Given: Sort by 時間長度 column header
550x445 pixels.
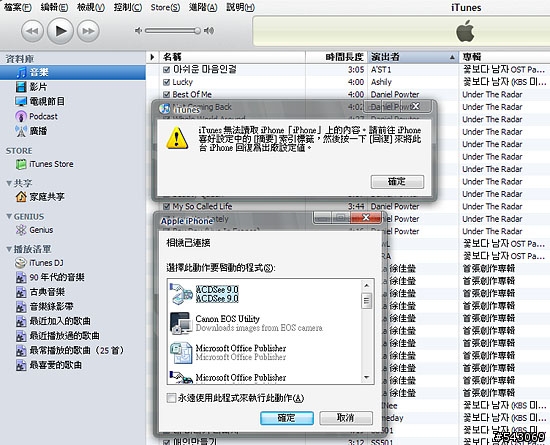Looking at the screenshot, I should point(337,57).
